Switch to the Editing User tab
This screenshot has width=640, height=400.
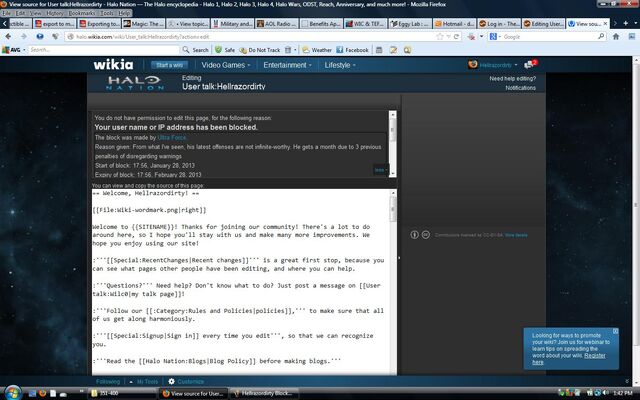[x=543, y=24]
